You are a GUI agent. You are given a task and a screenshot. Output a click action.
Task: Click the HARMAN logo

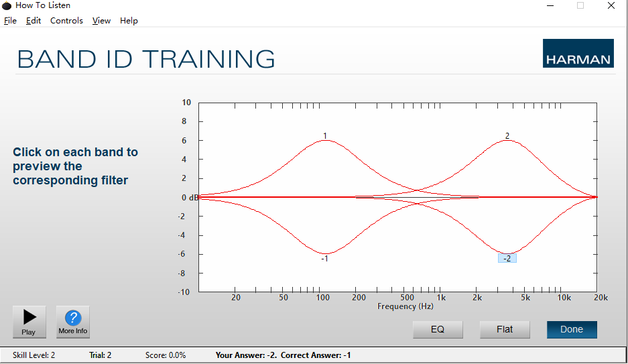pyautogui.click(x=578, y=53)
